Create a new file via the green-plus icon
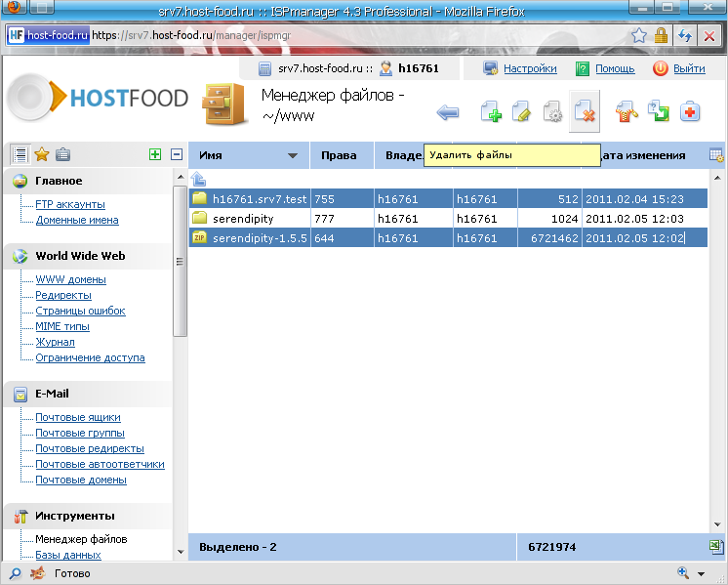Viewport: 728px width, 585px height. (491, 112)
